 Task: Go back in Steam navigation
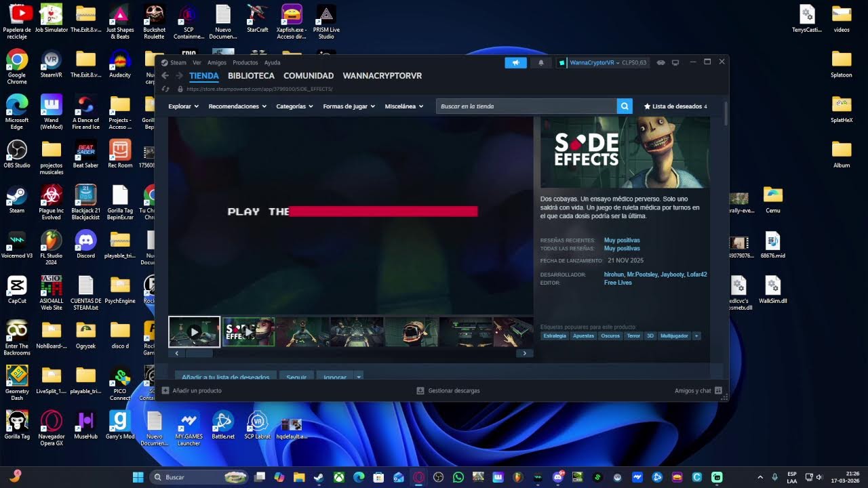pyautogui.click(x=165, y=76)
